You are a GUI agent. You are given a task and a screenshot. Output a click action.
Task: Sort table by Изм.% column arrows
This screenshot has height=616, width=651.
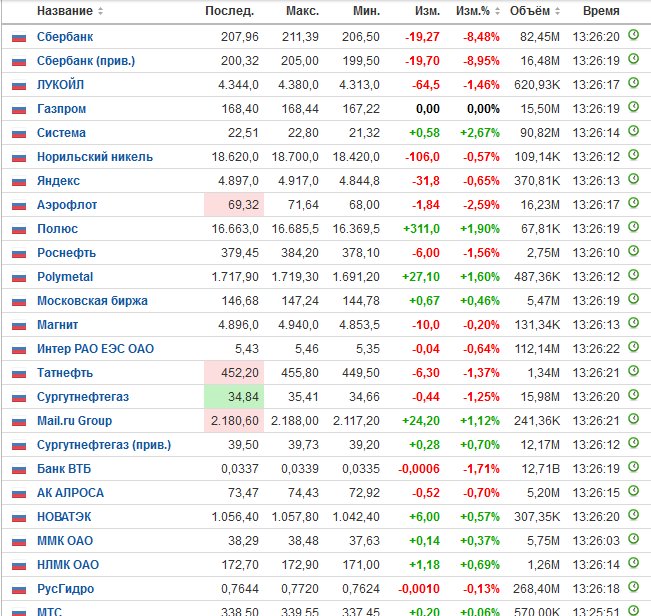click(497, 11)
